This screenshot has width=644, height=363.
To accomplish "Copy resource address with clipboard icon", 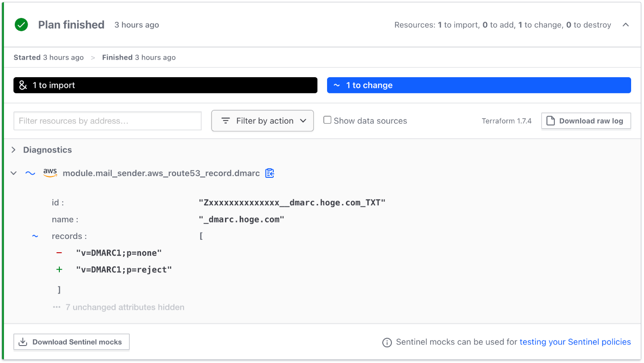I will pos(270,173).
